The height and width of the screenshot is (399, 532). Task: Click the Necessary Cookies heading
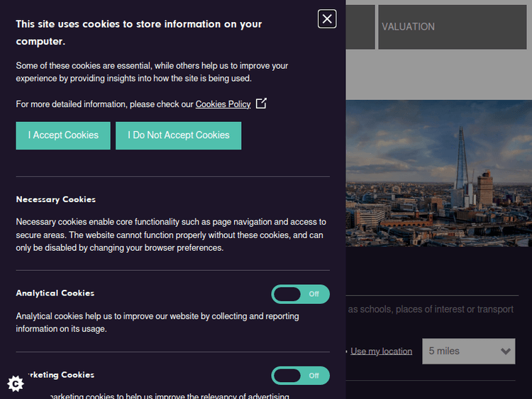tap(56, 200)
